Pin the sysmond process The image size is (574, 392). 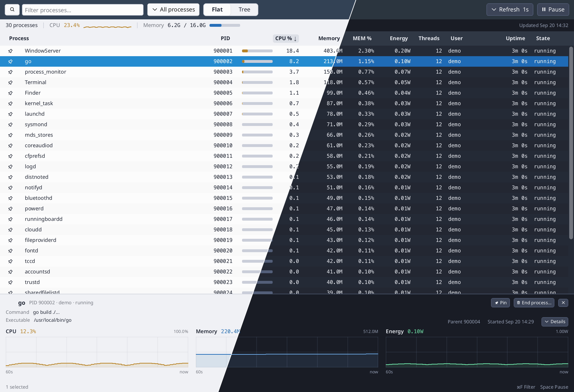pos(10,125)
